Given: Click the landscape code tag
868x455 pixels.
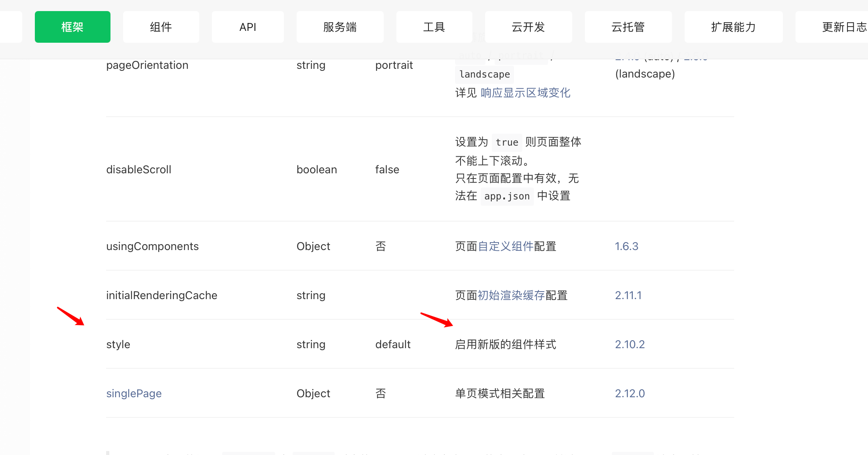Looking at the screenshot, I should (x=485, y=74).
